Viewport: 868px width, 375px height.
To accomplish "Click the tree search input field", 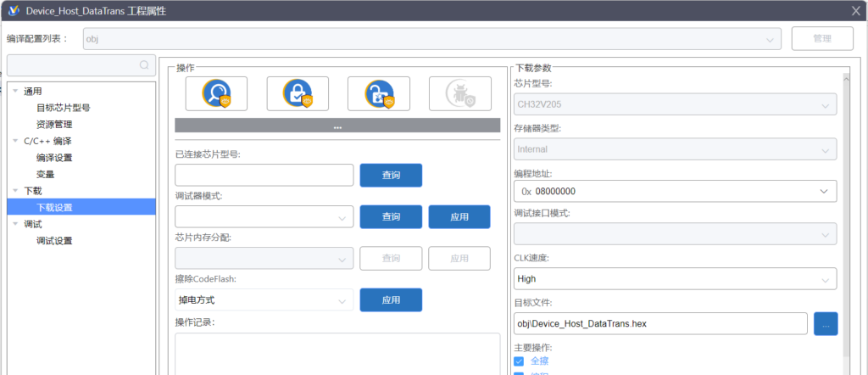I will click(81, 65).
